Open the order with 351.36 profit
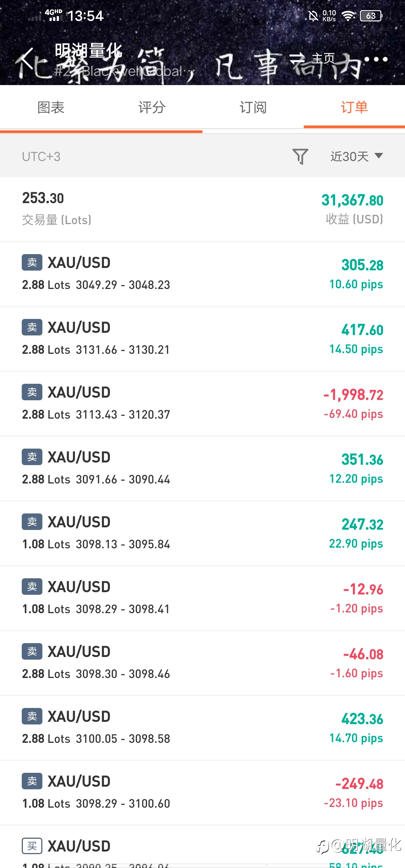 point(202,468)
